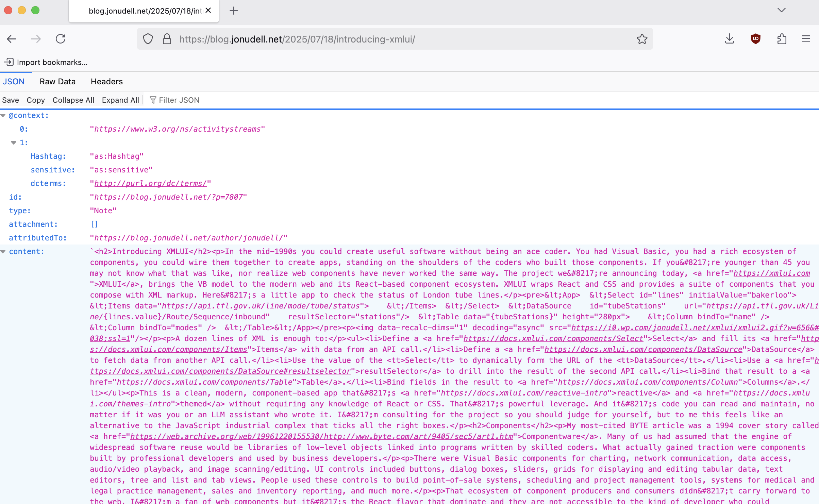List all tabs with the chevron

(782, 10)
